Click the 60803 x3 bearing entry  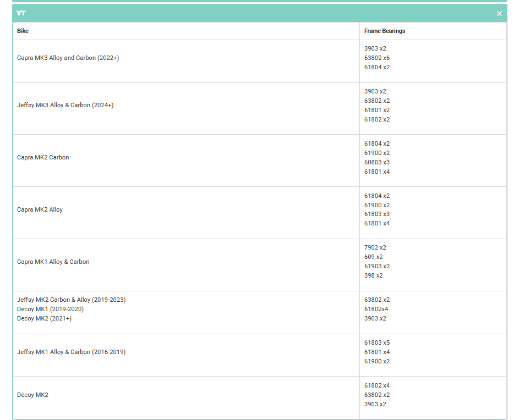[x=376, y=162]
